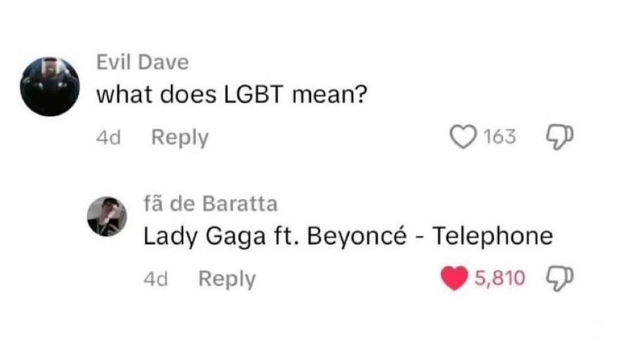Click the fã de Baratta username
The height and width of the screenshot is (348, 644).
[210, 204]
